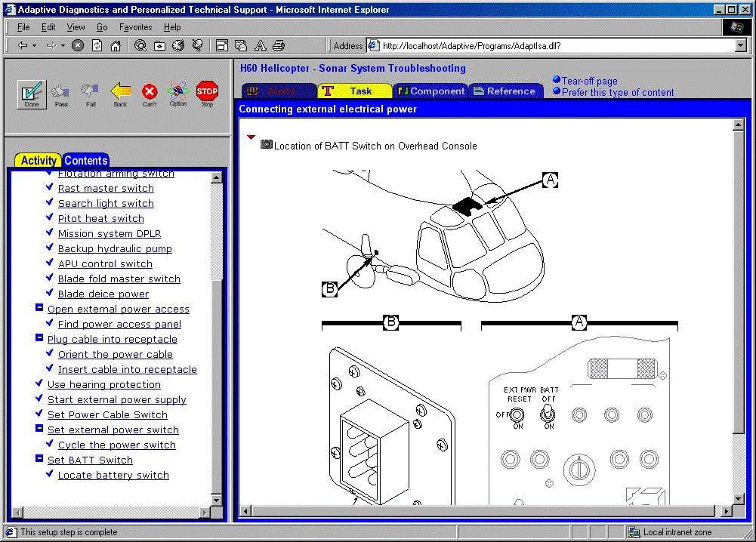Viewport: 756px width, 542px height.
Task: Open the History toolbar icon
Action: click(178, 45)
